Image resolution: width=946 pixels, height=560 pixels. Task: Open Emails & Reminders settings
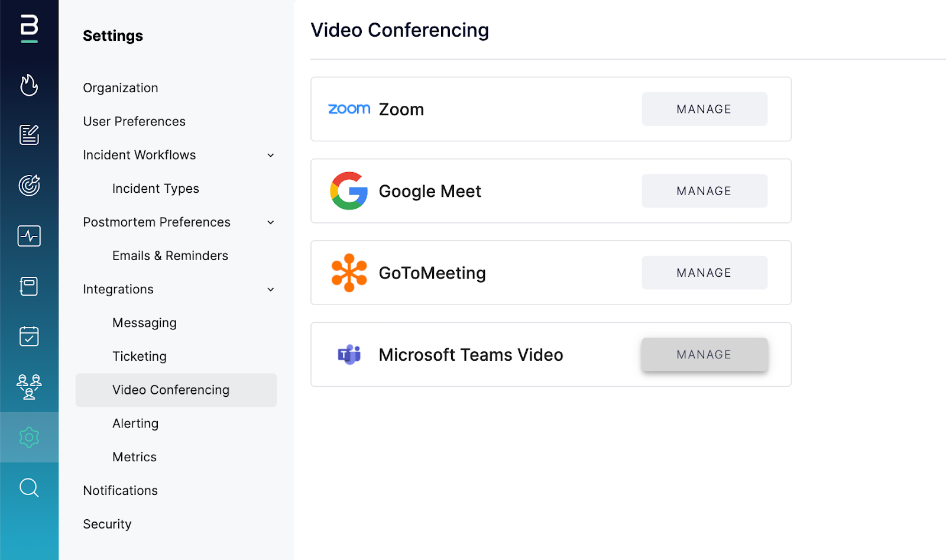[170, 255]
